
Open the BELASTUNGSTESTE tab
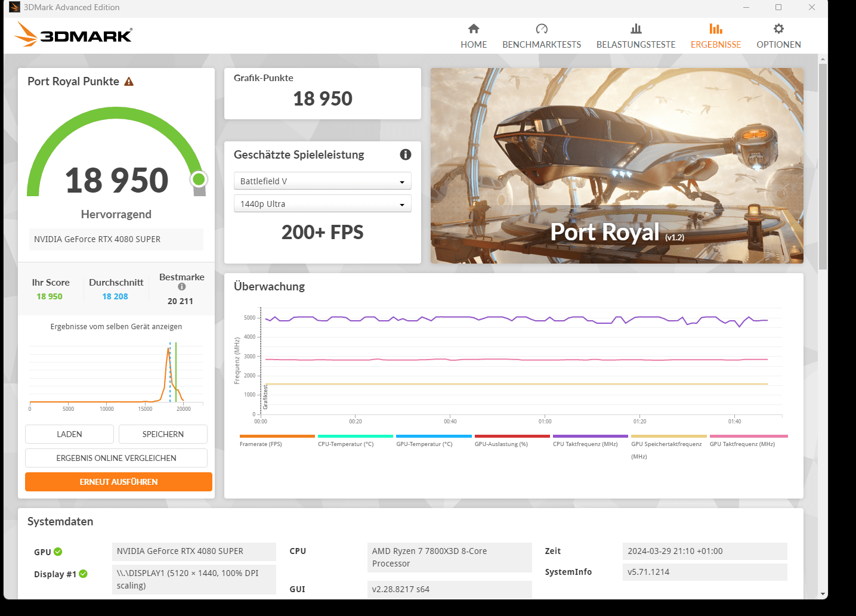coord(636,36)
